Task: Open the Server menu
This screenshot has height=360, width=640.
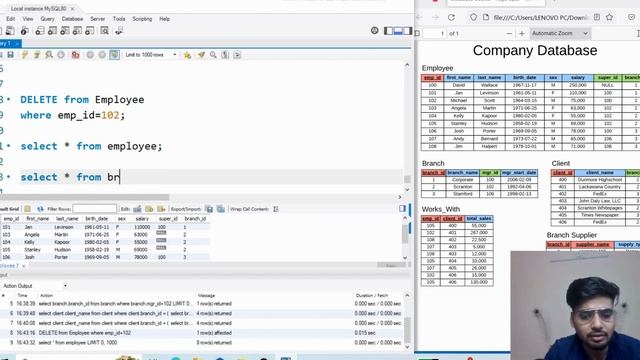Action: (98, 19)
